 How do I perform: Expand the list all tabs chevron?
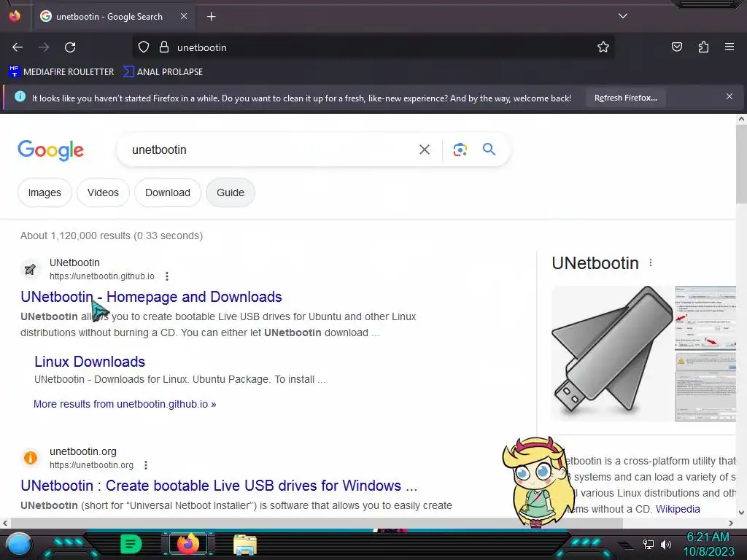click(623, 16)
